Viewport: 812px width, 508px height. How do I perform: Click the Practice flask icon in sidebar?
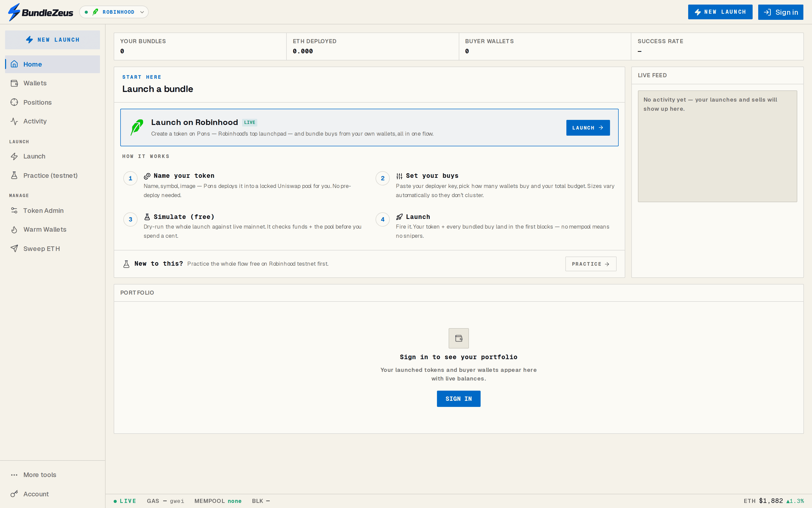(x=14, y=175)
